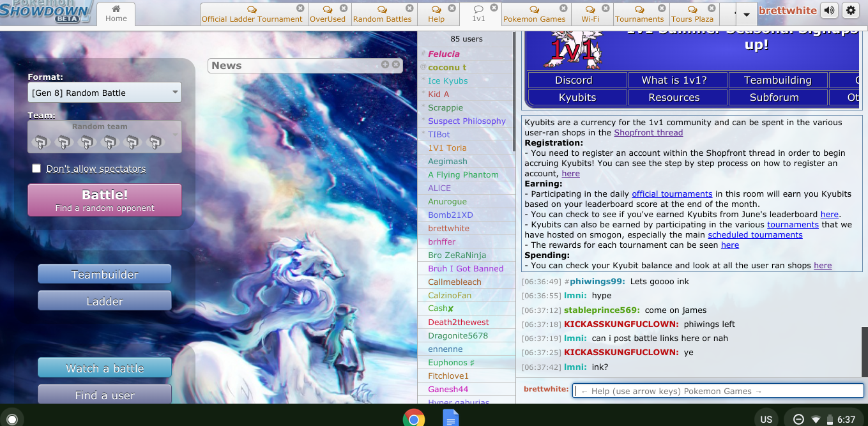Screen dimensions: 868x426
Task: Open the 1v1 room's Teambuilding button
Action: (778, 80)
